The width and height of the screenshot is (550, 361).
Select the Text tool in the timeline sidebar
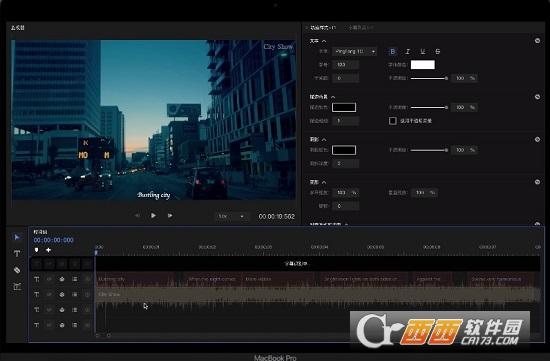pos(16,253)
